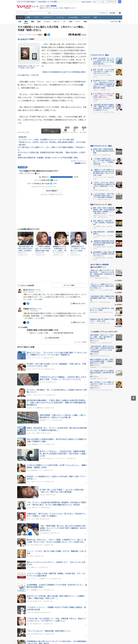Select the トップ navigation tab
The height and width of the screenshot is (644, 138).
point(20,17)
